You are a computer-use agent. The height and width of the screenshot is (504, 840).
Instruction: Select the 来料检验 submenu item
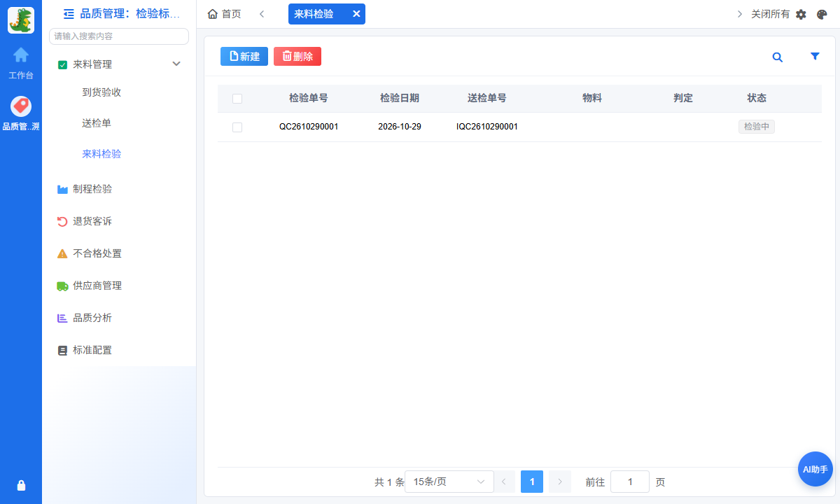[101, 154]
